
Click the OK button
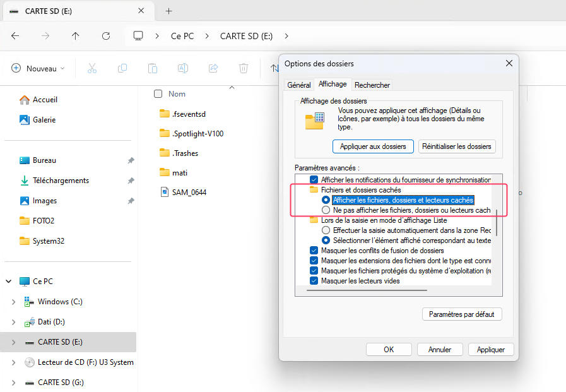(x=389, y=349)
